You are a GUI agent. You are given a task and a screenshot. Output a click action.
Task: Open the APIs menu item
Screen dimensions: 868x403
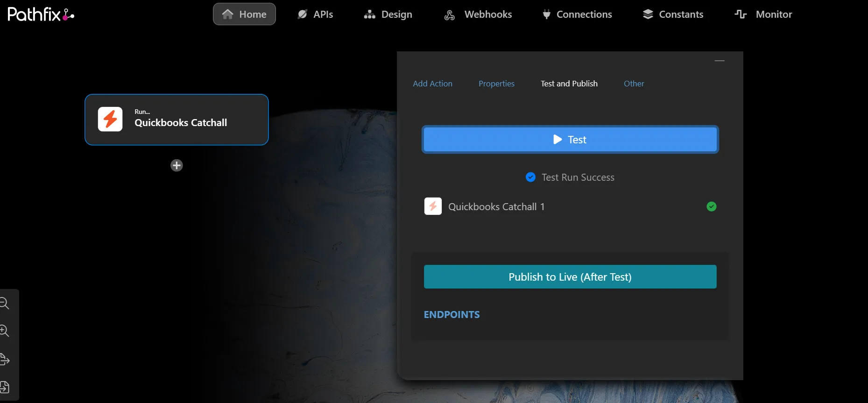point(315,14)
